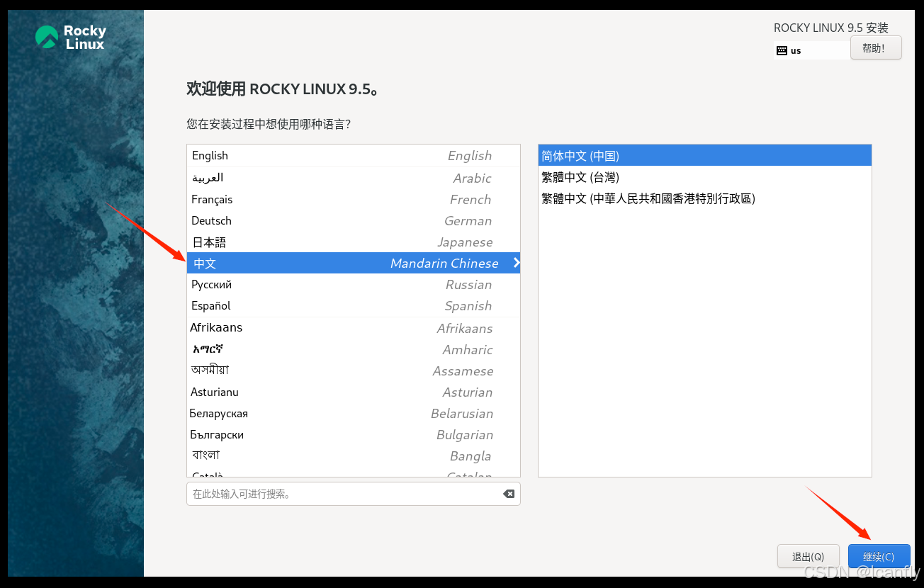Click the 继续(C) continue button
This screenshot has height=588, width=924.
(879, 557)
